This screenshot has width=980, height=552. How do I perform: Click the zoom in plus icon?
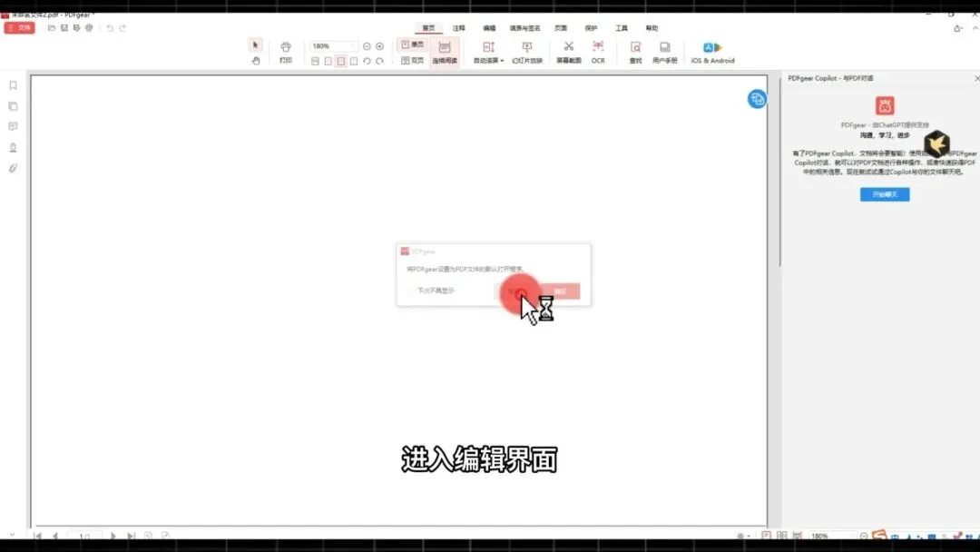(379, 46)
